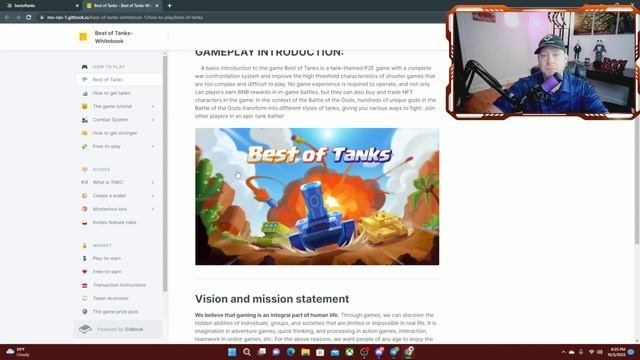Open The game prize pool page
640x360 pixels.
click(x=116, y=312)
